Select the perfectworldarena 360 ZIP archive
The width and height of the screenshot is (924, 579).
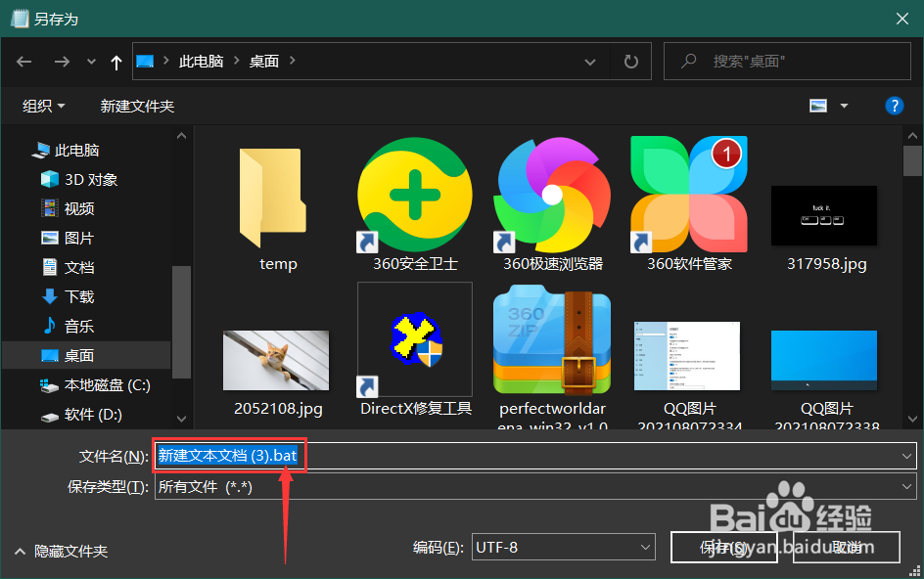point(552,356)
